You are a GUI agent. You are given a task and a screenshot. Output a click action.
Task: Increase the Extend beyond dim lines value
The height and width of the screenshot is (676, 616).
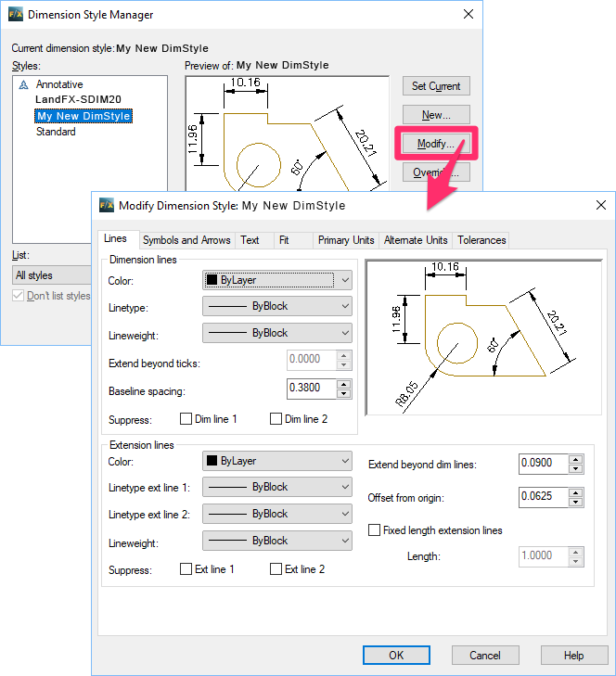(x=576, y=460)
